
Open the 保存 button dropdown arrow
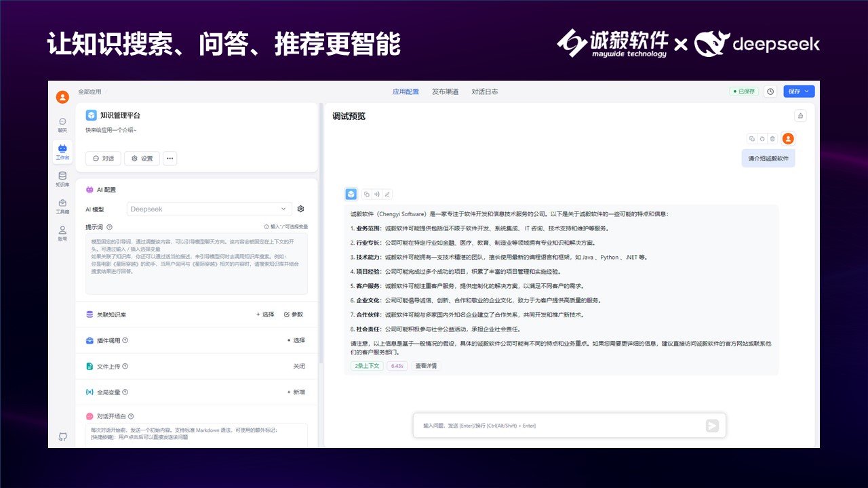click(x=807, y=91)
